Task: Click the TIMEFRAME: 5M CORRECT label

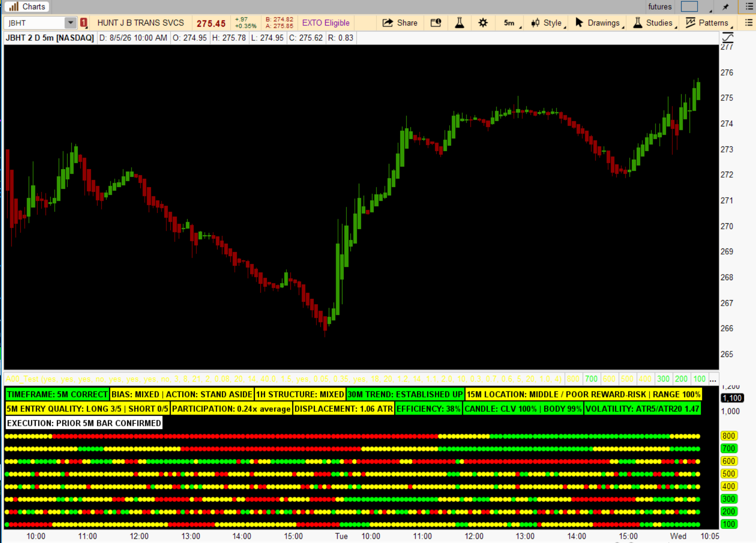Action: [57, 395]
